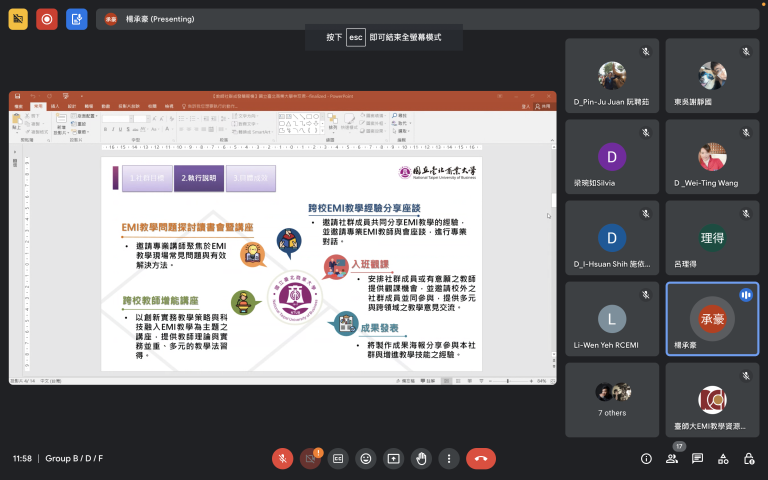This screenshot has width=768, height=480.
Task: Click the red recording indicator icon
Action: coord(47,18)
